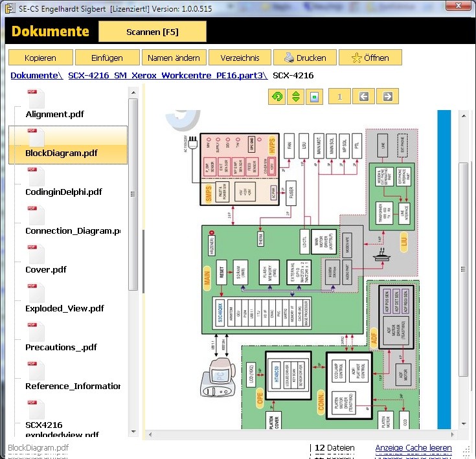Navigate to Dokumente root breadcrumb link

pyautogui.click(x=36, y=75)
